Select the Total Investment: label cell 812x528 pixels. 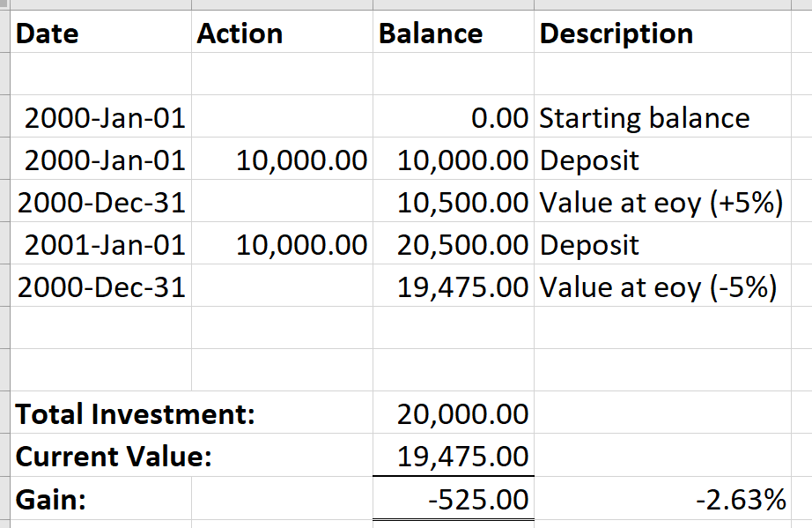(191, 413)
